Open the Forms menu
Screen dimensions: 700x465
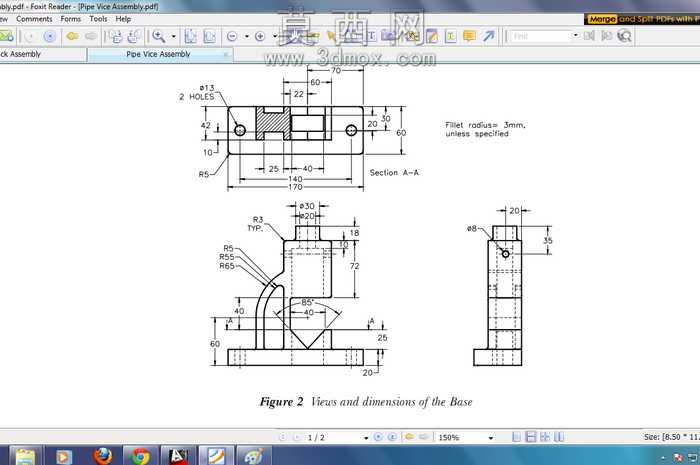coord(71,19)
